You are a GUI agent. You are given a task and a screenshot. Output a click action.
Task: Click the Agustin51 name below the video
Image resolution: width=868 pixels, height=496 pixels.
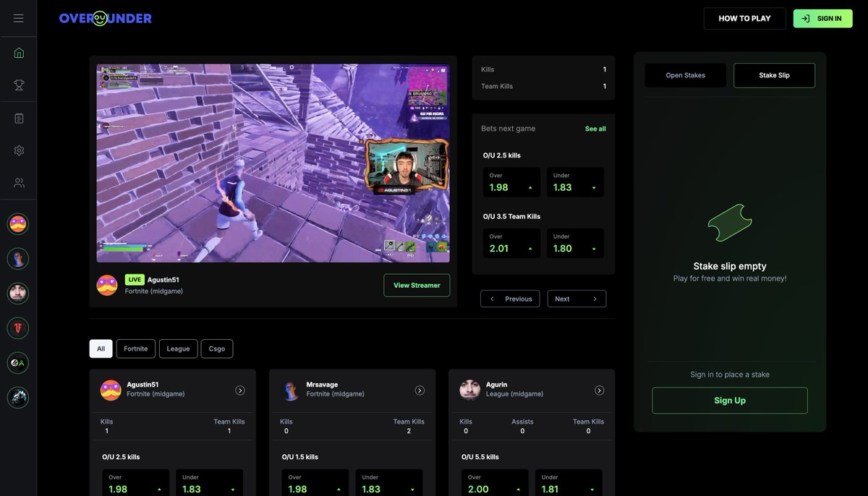pos(163,280)
